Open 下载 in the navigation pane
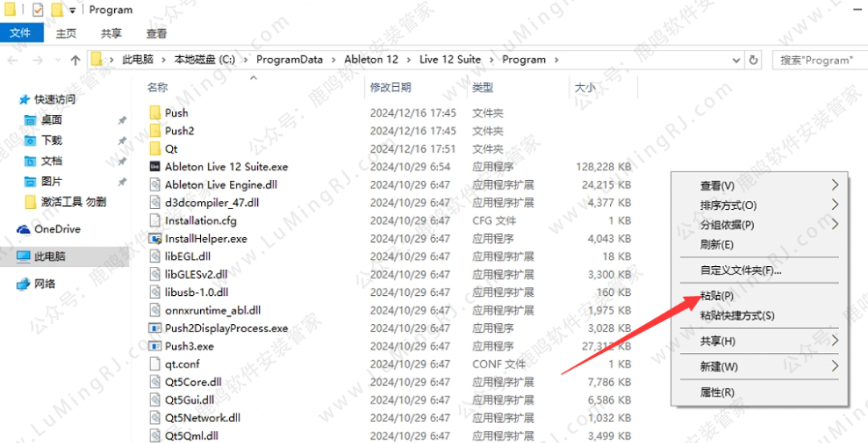 point(51,140)
